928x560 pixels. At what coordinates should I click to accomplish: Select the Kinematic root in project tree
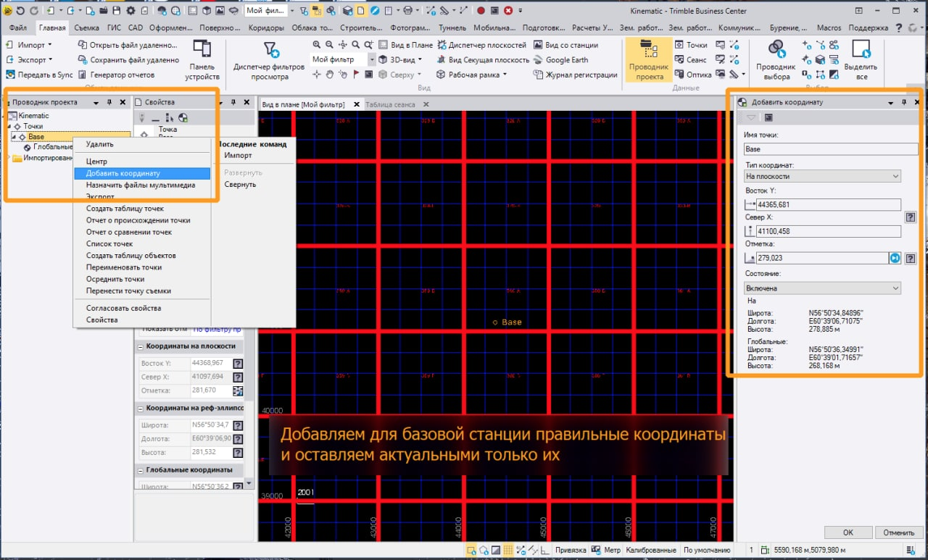[x=33, y=116]
